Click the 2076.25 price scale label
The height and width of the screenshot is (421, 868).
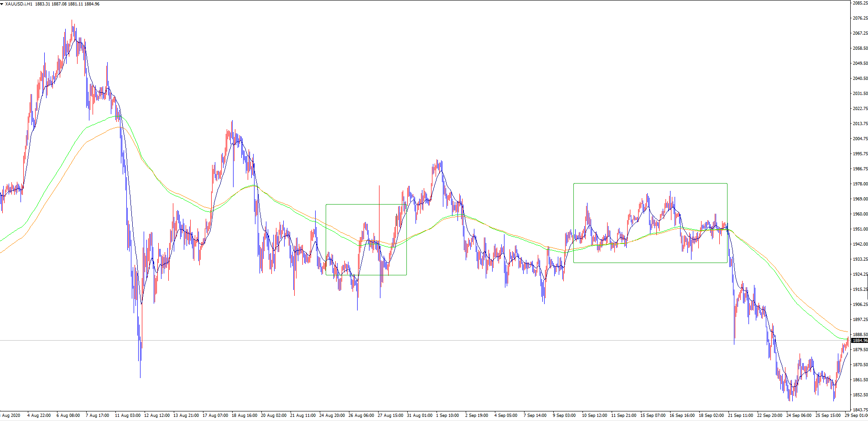[x=859, y=18]
